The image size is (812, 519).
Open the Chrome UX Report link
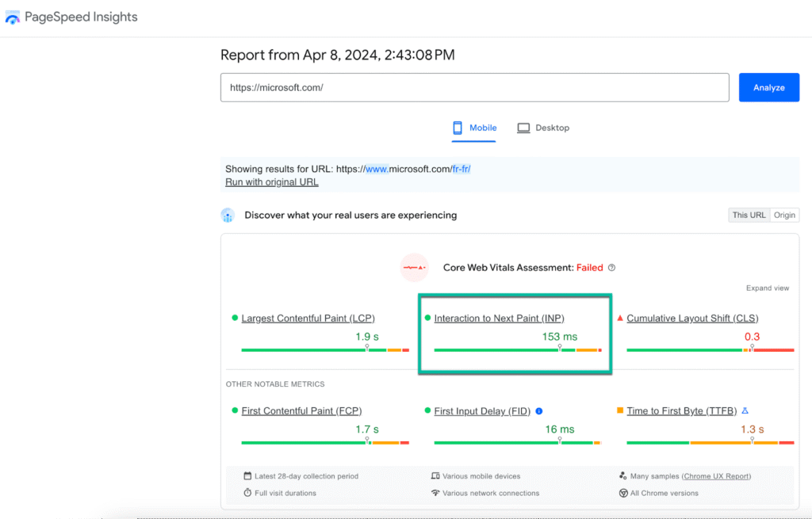716,476
